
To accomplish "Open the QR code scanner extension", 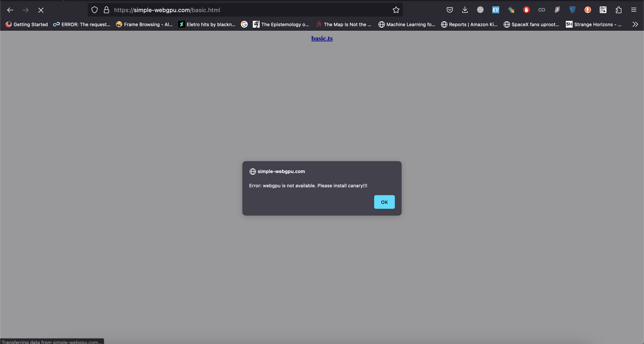I will (x=603, y=10).
